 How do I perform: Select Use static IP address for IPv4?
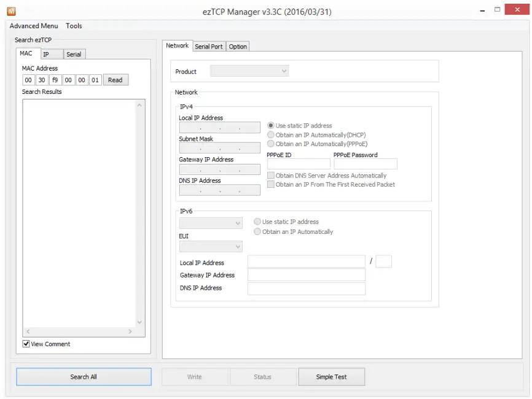click(x=271, y=126)
